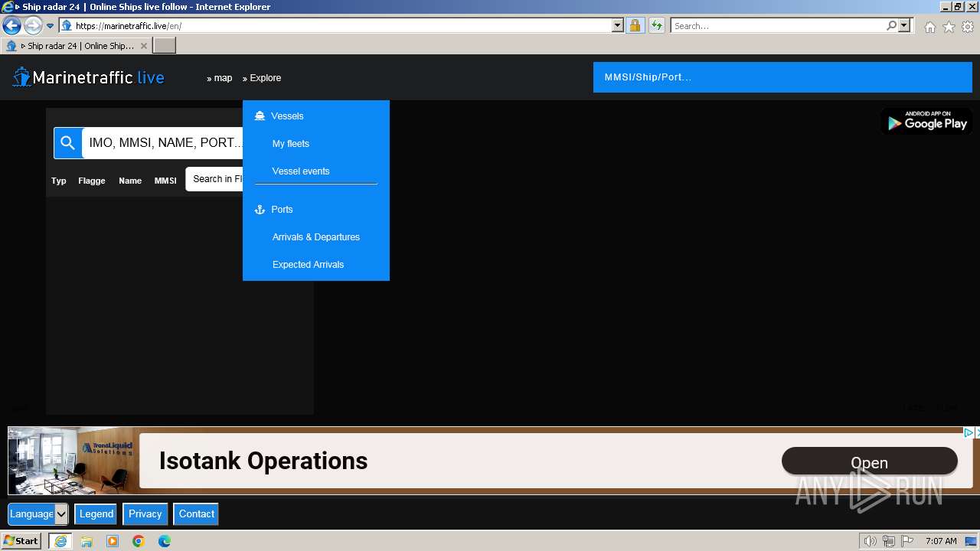Image resolution: width=980 pixels, height=551 pixels.
Task: Click the blue magnifier search icon
Action: click(x=67, y=143)
